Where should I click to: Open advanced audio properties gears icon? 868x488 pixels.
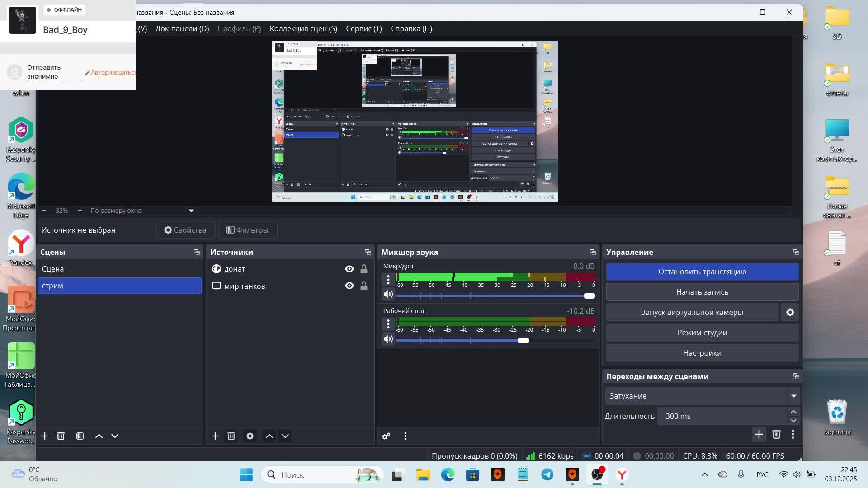coord(386,436)
